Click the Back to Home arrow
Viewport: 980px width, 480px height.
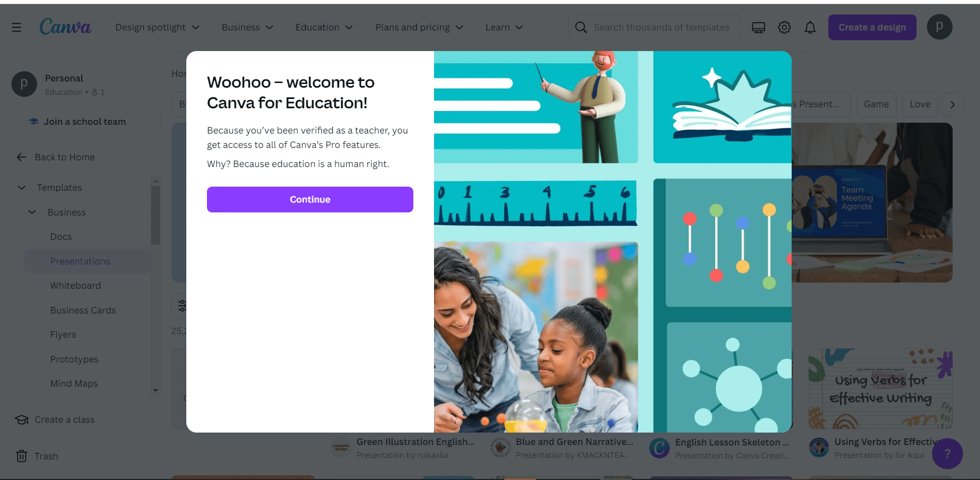click(22, 157)
